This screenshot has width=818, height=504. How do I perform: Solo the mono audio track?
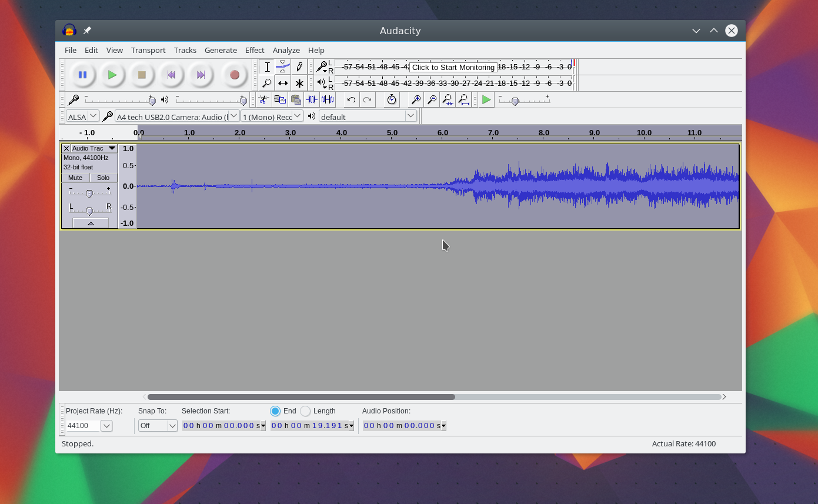[x=103, y=178]
